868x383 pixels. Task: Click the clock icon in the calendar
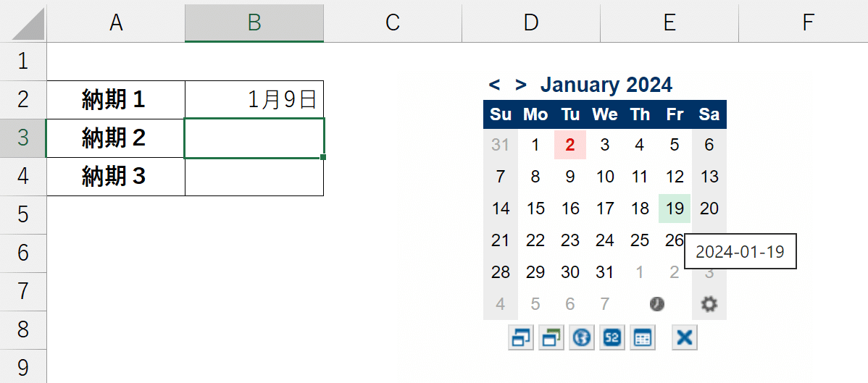(x=657, y=304)
